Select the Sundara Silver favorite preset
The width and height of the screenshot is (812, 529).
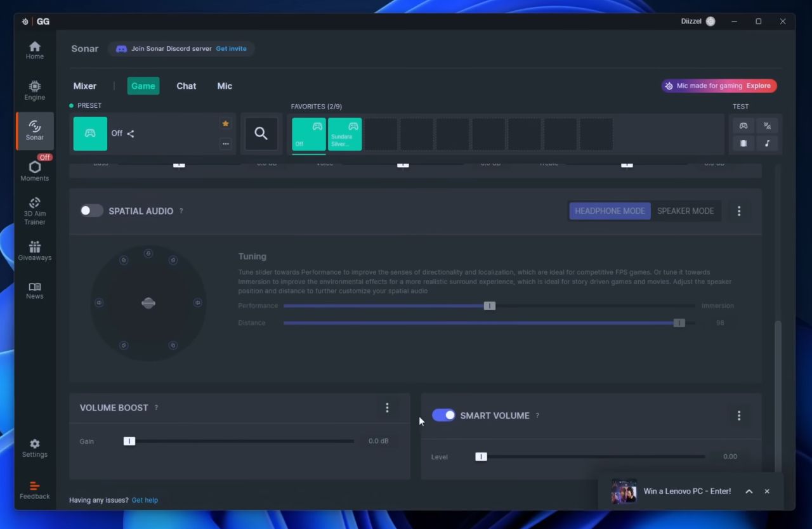point(344,134)
